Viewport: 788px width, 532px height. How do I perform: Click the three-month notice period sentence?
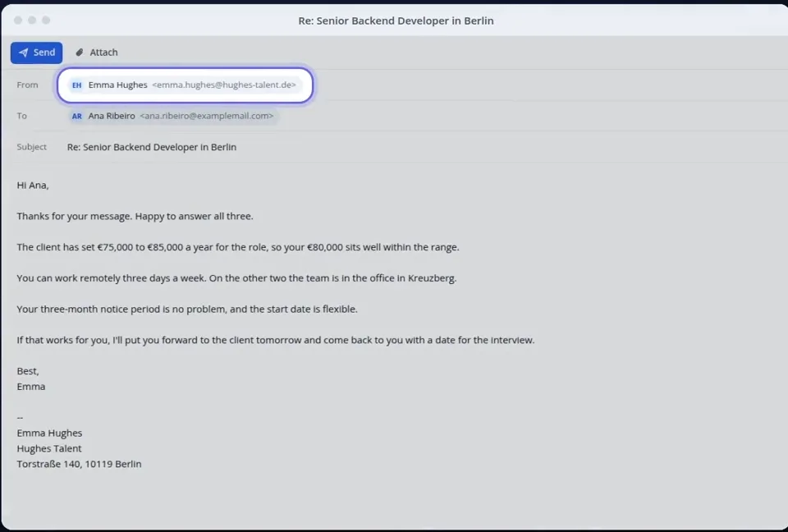[187, 310]
